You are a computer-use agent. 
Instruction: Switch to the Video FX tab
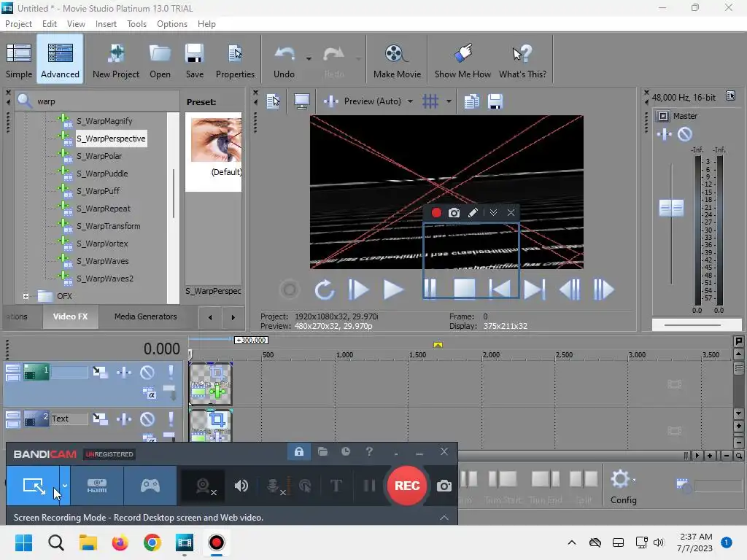tap(70, 316)
